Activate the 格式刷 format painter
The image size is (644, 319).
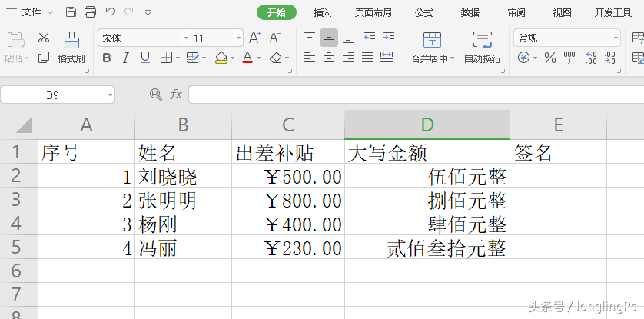[71, 47]
